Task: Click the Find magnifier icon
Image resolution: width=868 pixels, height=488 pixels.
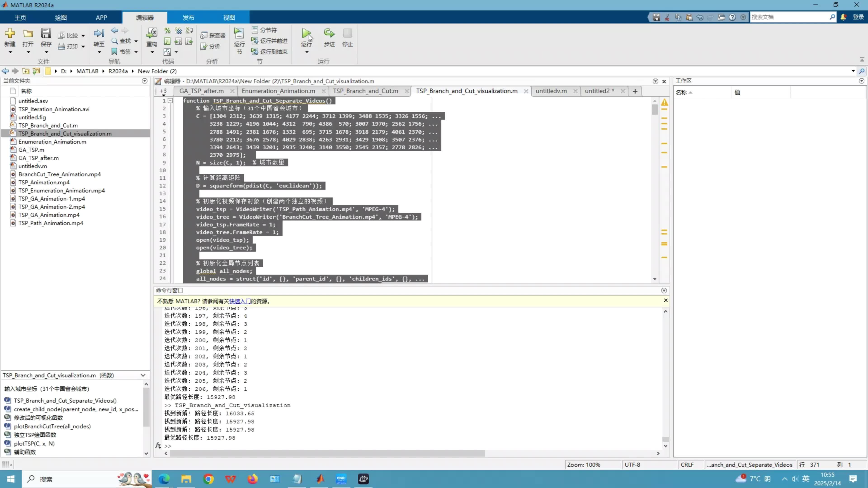Action: pos(115,41)
